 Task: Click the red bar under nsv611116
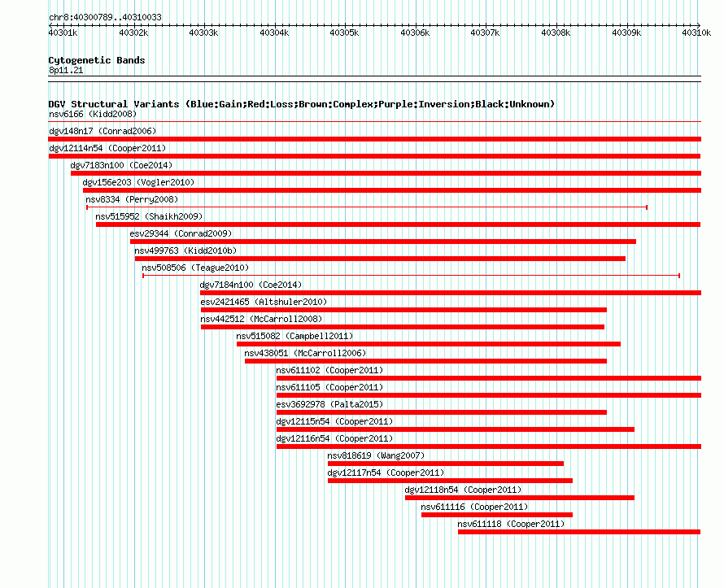tap(497, 515)
